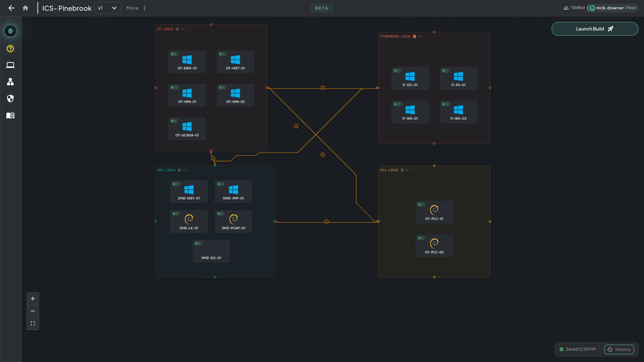Open the help question mark icon
Image resolution: width=644 pixels, height=362 pixels.
[x=10, y=49]
